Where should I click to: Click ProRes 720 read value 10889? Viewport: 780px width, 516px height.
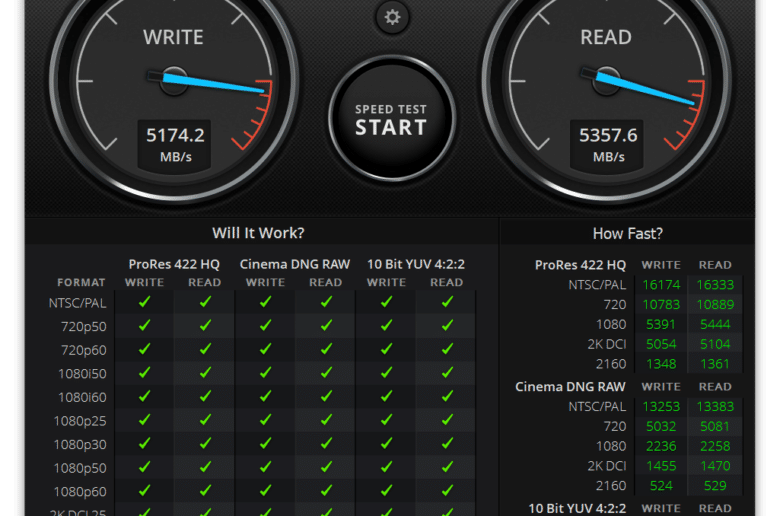[x=715, y=305]
